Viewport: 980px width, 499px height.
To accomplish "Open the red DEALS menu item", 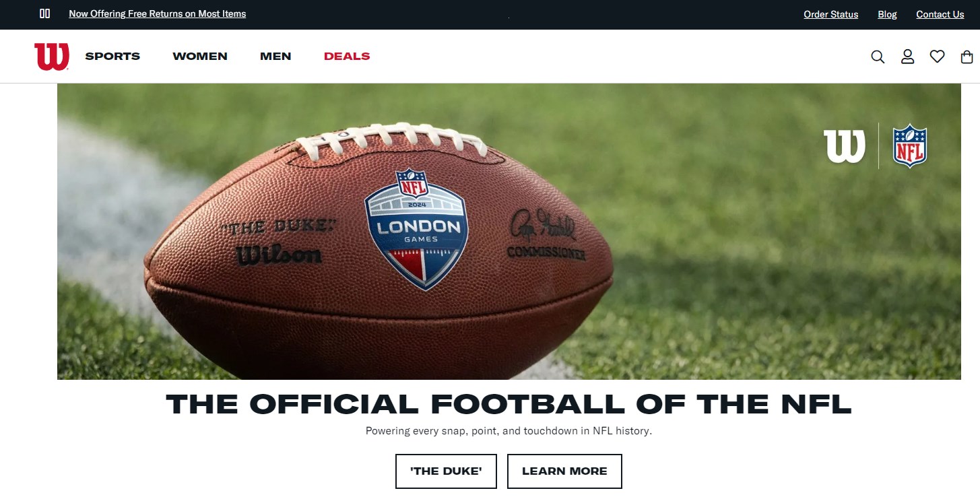I will pyautogui.click(x=347, y=57).
